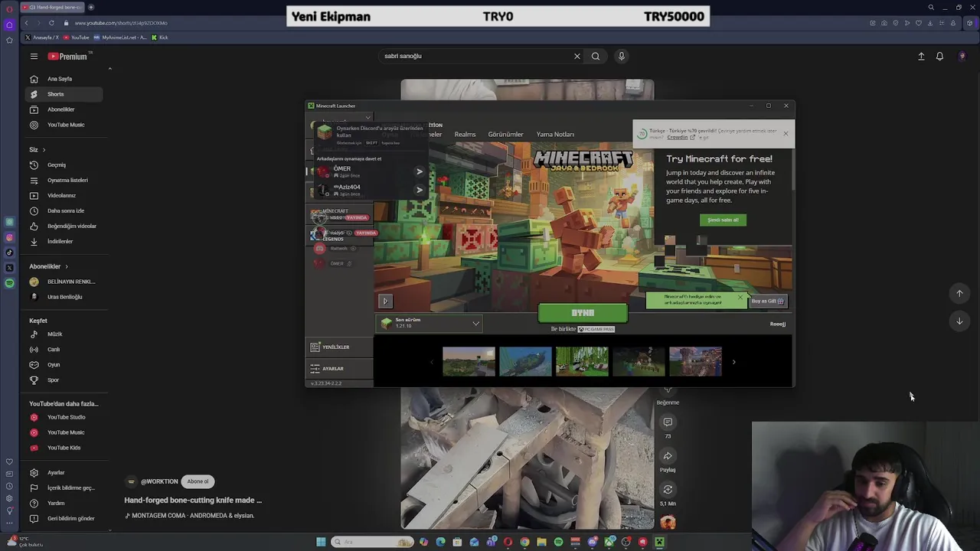Open Yama Notları tab in Minecraft Launcher

coord(555,134)
